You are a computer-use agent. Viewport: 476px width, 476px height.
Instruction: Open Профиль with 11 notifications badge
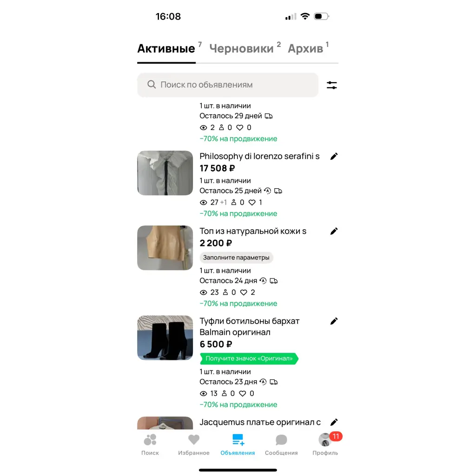[x=325, y=445]
